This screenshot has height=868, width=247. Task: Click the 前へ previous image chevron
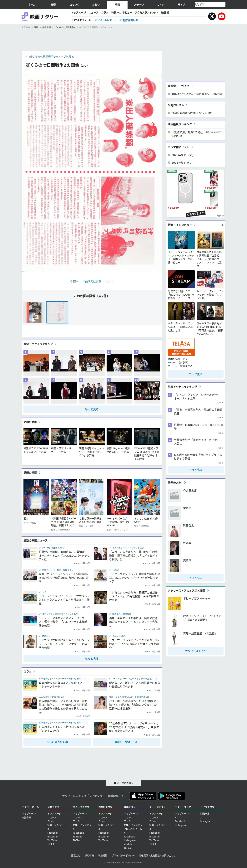click(x=74, y=281)
